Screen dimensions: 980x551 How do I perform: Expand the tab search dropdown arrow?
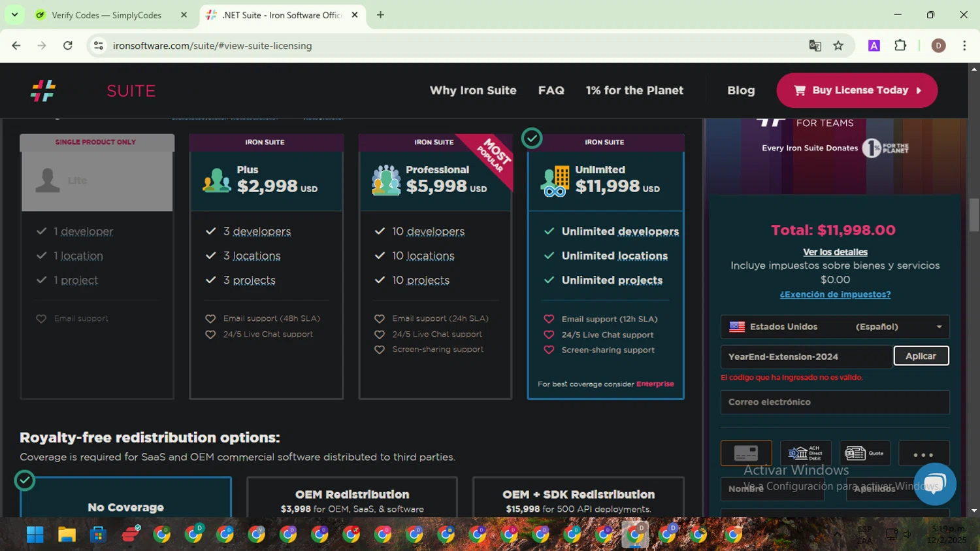[x=14, y=14]
